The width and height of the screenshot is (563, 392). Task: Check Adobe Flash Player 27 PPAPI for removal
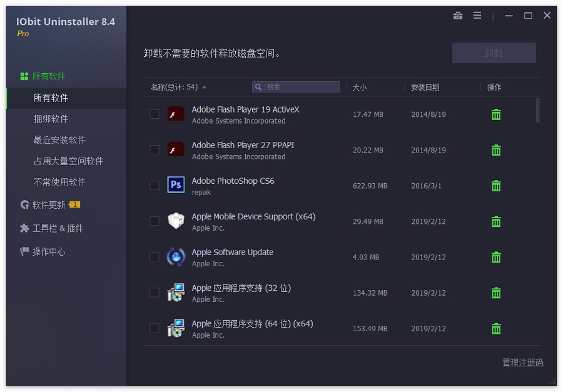(154, 150)
